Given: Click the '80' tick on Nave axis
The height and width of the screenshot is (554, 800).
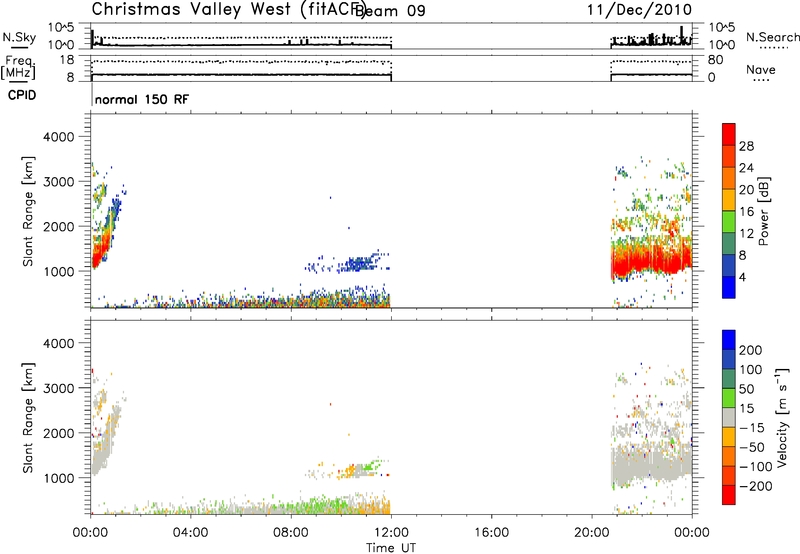Looking at the screenshot, I should tap(715, 60).
